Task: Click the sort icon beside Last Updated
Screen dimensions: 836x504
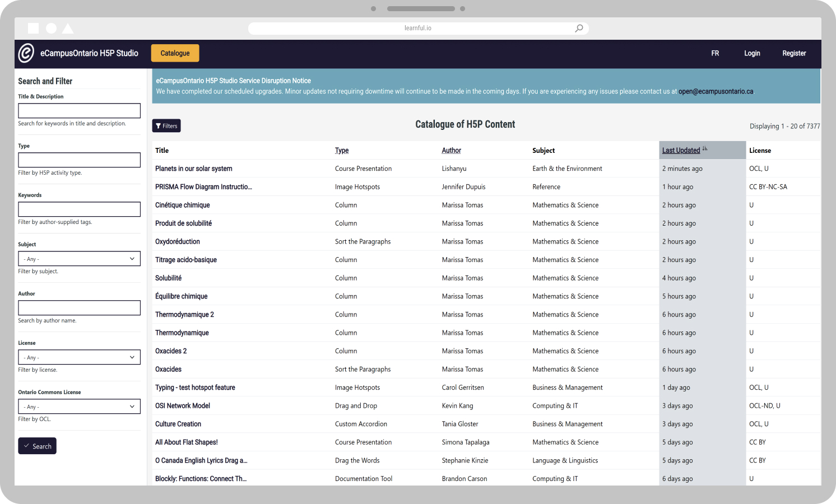Action: coord(704,148)
